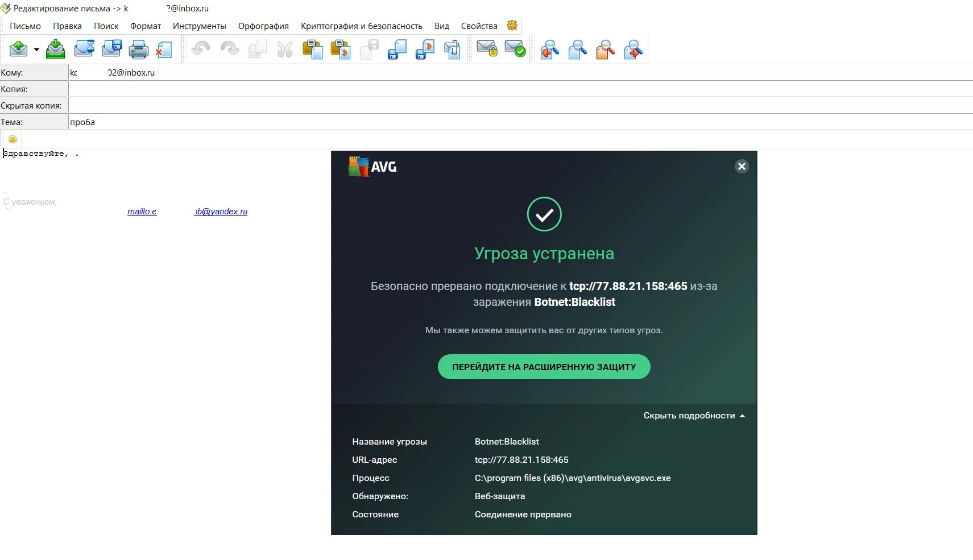Click the attach file paperclip icon
This screenshot has width=973, height=560.
452,49
